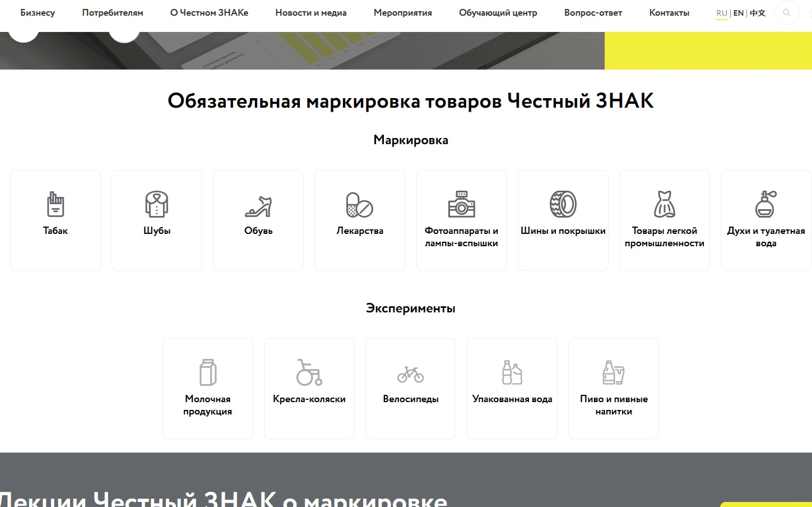Click the milk carton icon
Screen dimensions: 812x507
coord(208,372)
